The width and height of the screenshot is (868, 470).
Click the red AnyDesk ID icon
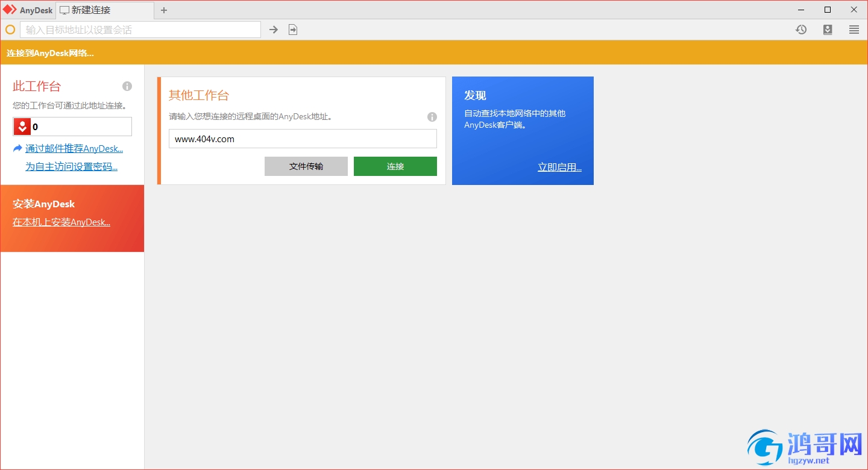[22, 127]
